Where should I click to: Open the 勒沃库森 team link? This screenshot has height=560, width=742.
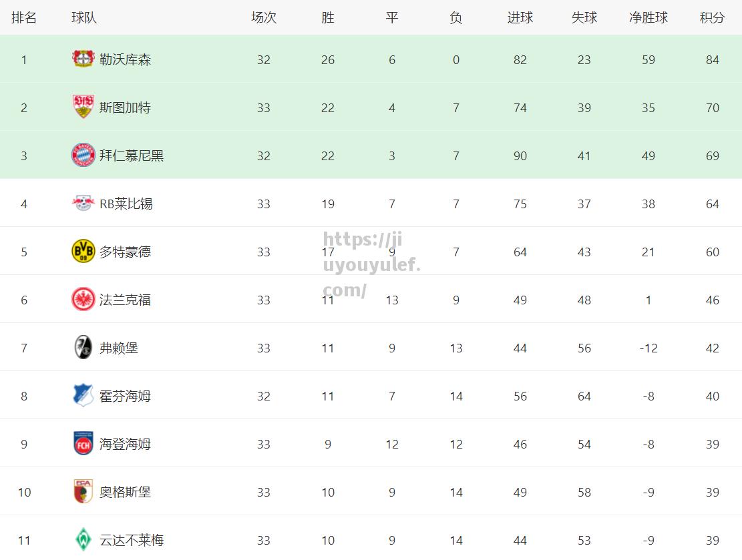point(125,59)
